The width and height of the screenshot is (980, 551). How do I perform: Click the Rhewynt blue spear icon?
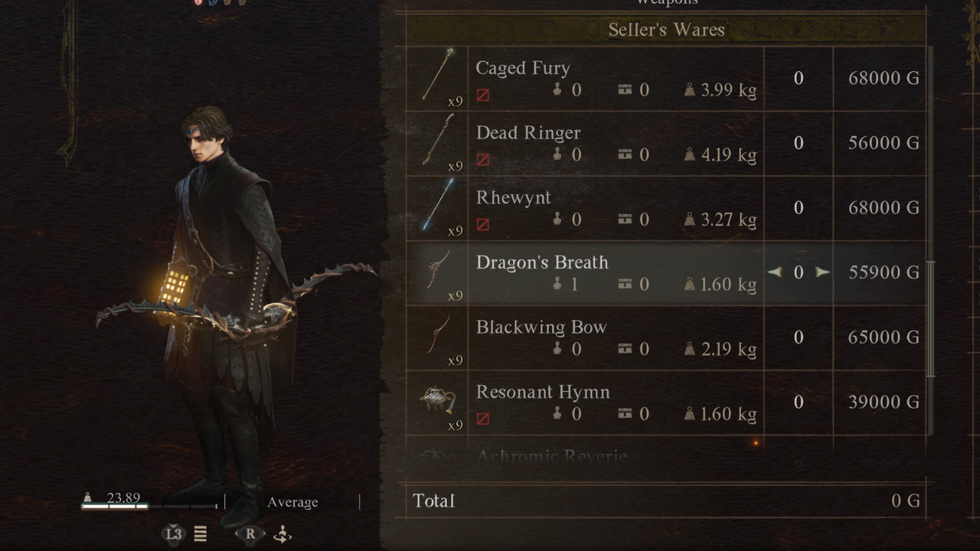[x=439, y=204]
